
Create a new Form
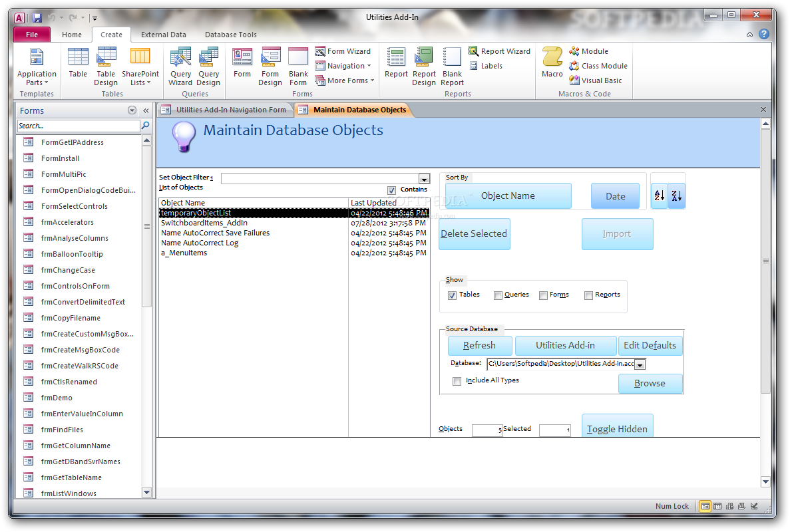tap(242, 63)
